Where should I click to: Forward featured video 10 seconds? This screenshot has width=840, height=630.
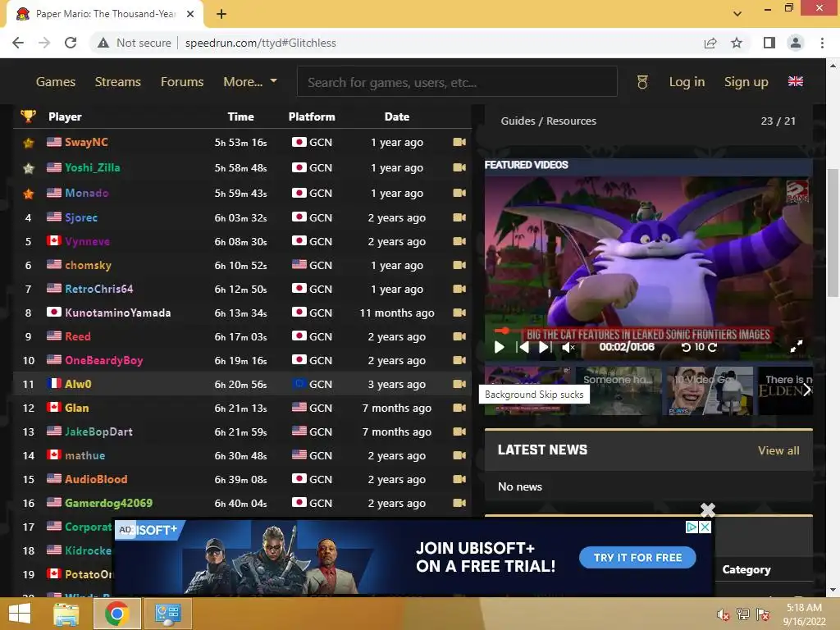click(x=713, y=347)
